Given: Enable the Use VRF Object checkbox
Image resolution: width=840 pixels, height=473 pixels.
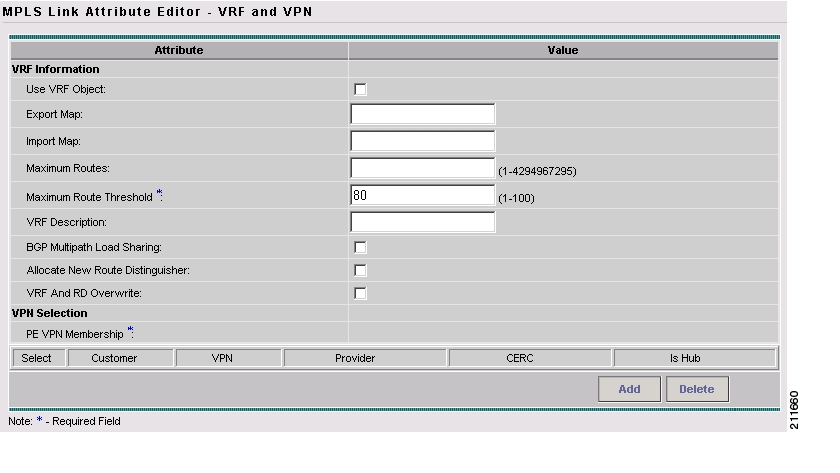Looking at the screenshot, I should point(360,89).
